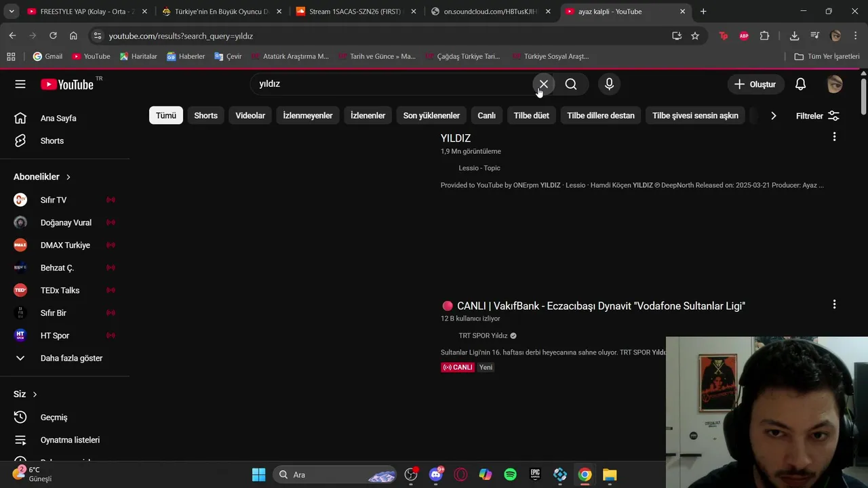Focus the browser address bar URL
The height and width of the screenshot is (488, 868).
tap(181, 36)
